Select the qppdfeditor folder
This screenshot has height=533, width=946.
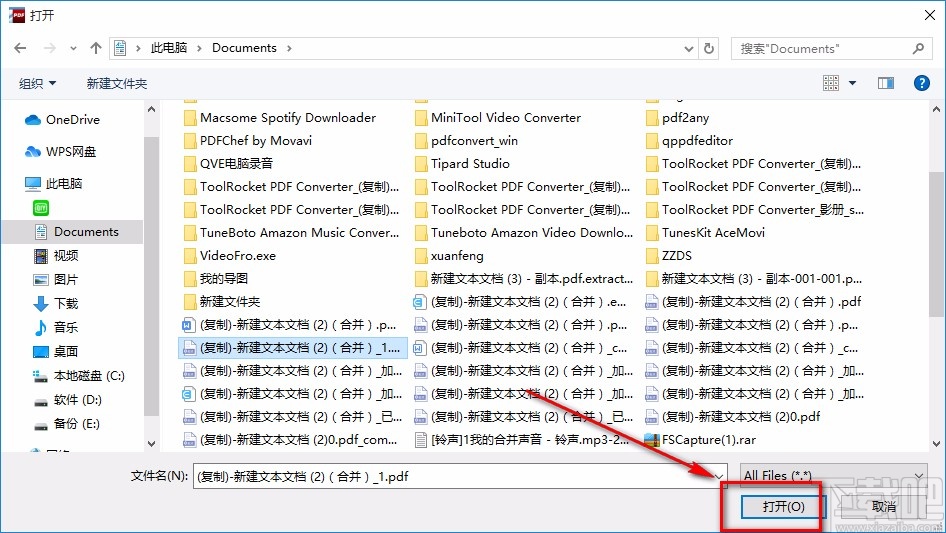[689, 141]
